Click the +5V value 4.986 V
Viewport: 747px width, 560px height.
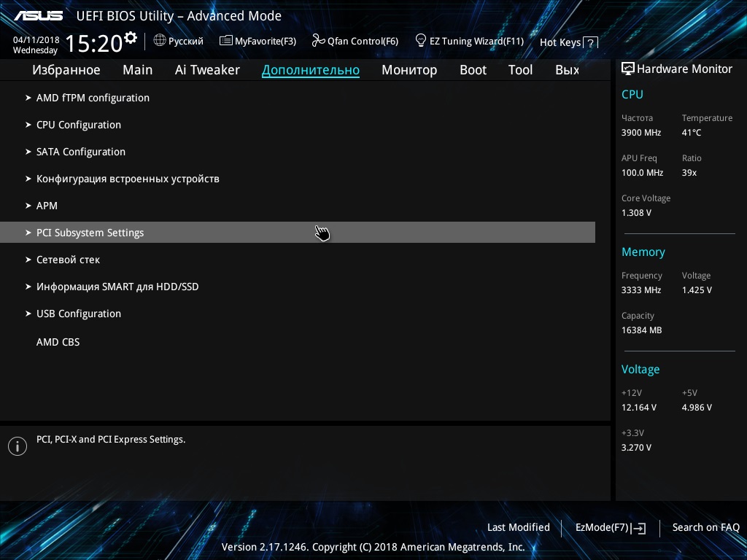tap(697, 408)
